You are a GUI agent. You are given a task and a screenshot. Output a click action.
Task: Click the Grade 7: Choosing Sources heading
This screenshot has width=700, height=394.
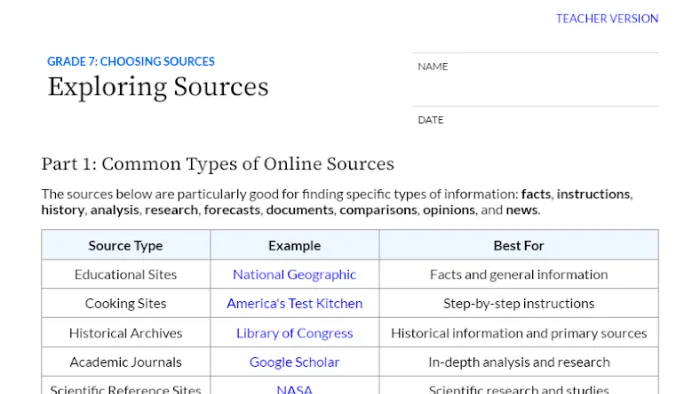(131, 61)
